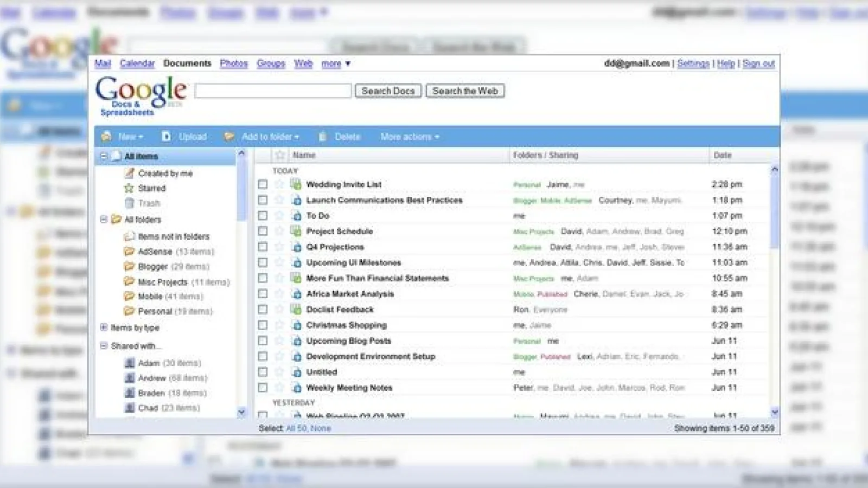
Task: Check the Project Schedule checkbox
Action: tap(263, 231)
